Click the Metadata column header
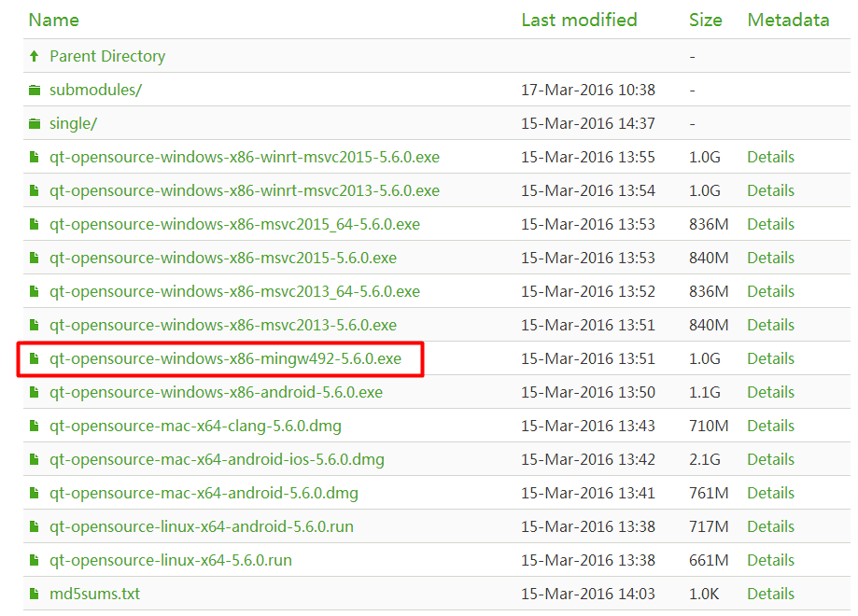 point(788,20)
